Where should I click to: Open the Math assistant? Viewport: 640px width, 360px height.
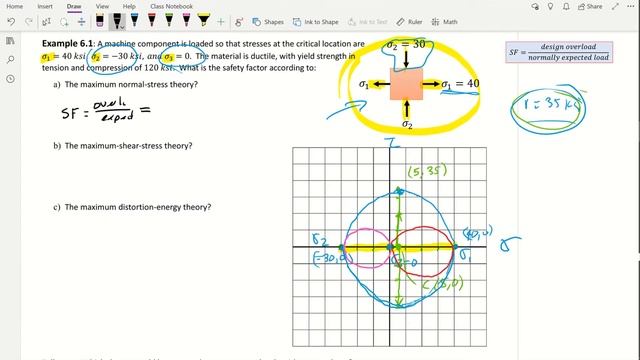coord(444,22)
